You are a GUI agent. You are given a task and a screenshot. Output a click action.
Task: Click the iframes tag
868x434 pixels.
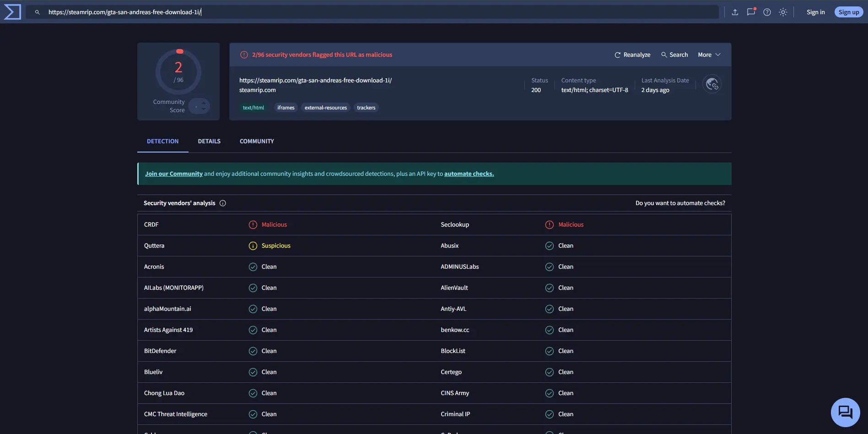[x=286, y=108]
